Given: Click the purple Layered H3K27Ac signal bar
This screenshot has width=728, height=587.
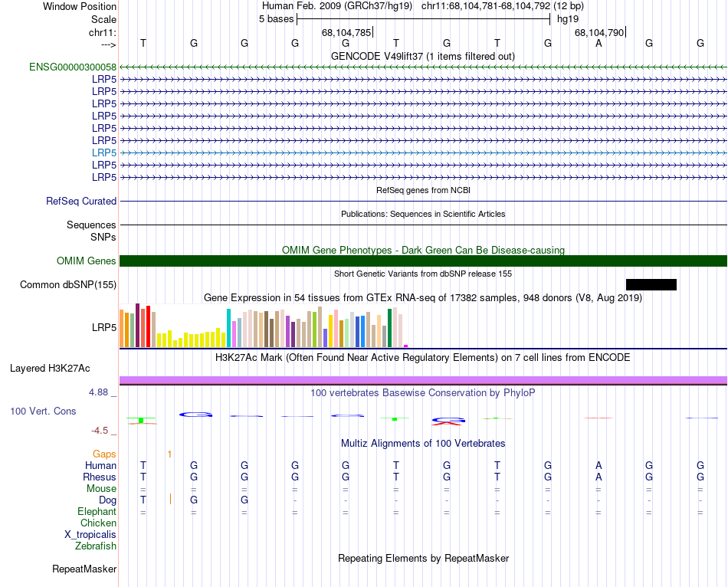Looking at the screenshot, I should pyautogui.click(x=423, y=380).
